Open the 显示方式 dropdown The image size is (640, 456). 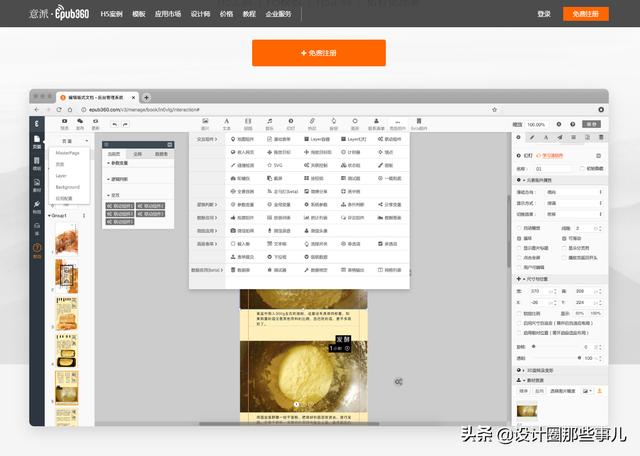click(573, 203)
